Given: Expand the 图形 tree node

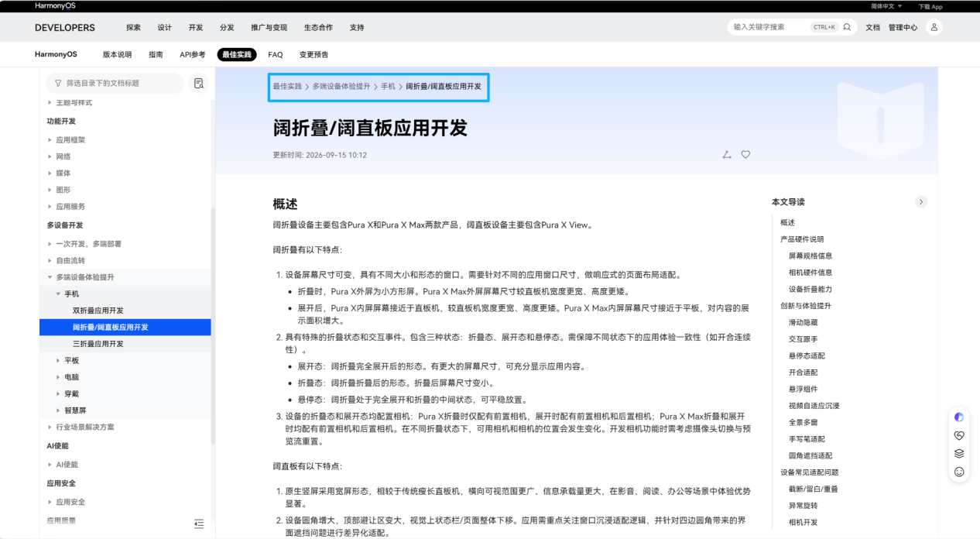Looking at the screenshot, I should [50, 190].
